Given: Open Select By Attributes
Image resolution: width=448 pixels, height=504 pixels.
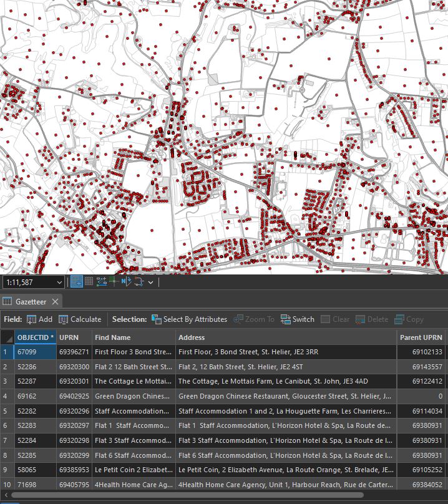Looking at the screenshot, I should coord(189,319).
